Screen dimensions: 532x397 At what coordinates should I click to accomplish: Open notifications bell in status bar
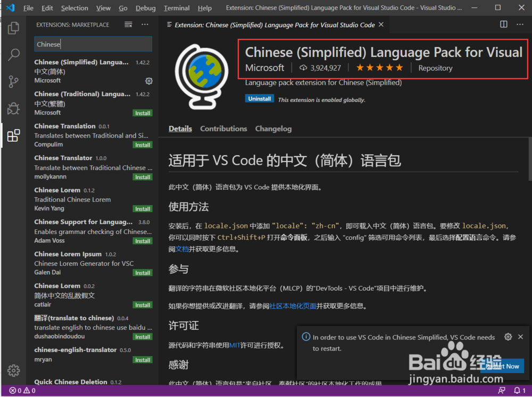click(519, 391)
